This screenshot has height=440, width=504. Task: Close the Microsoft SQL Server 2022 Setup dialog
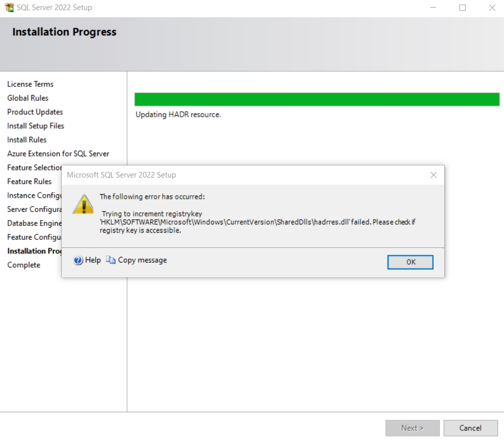[433, 175]
